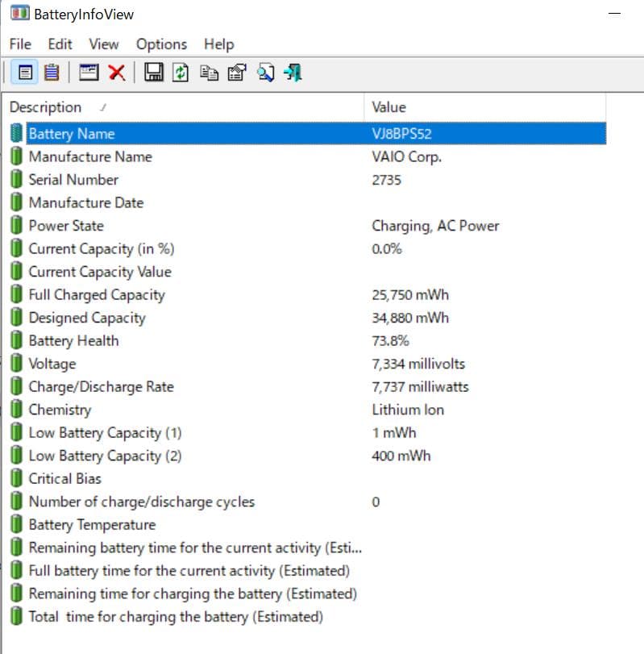Select 'Remaining battery time for the current activity' row

tap(195, 548)
